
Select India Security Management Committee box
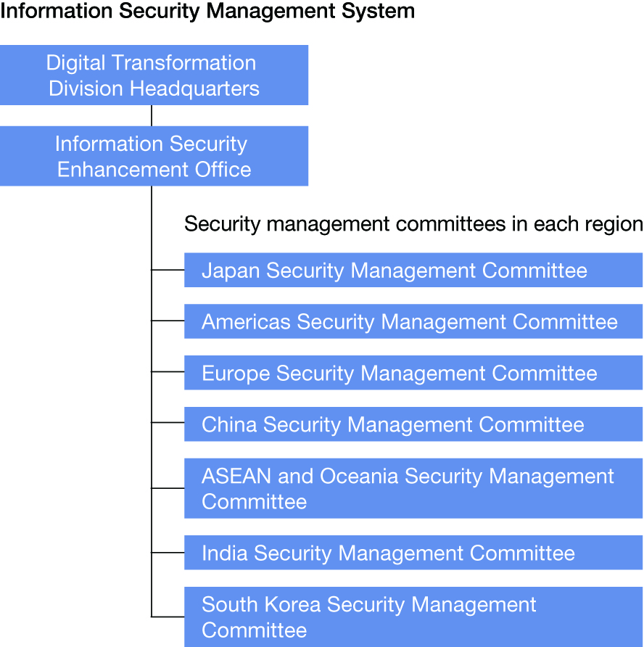click(x=413, y=553)
